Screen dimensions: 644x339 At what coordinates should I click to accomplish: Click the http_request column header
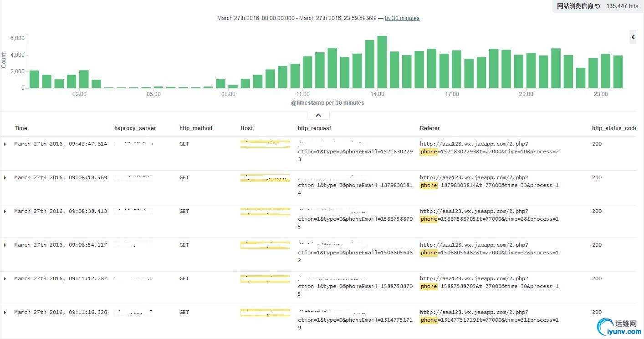click(315, 128)
